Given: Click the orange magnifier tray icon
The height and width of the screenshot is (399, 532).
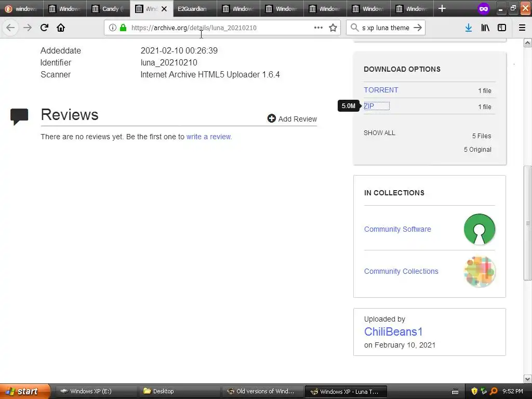Looking at the screenshot, I should coord(494,391).
